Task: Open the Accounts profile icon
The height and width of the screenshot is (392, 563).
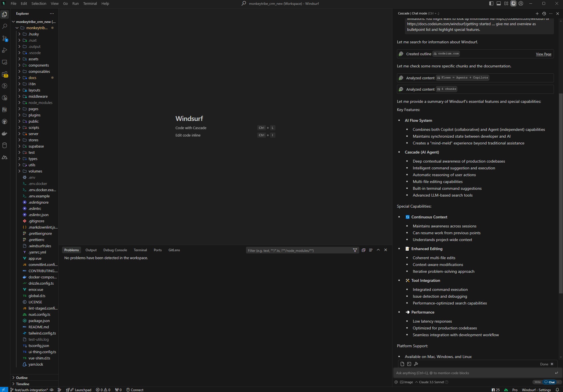Action: click(521, 3)
